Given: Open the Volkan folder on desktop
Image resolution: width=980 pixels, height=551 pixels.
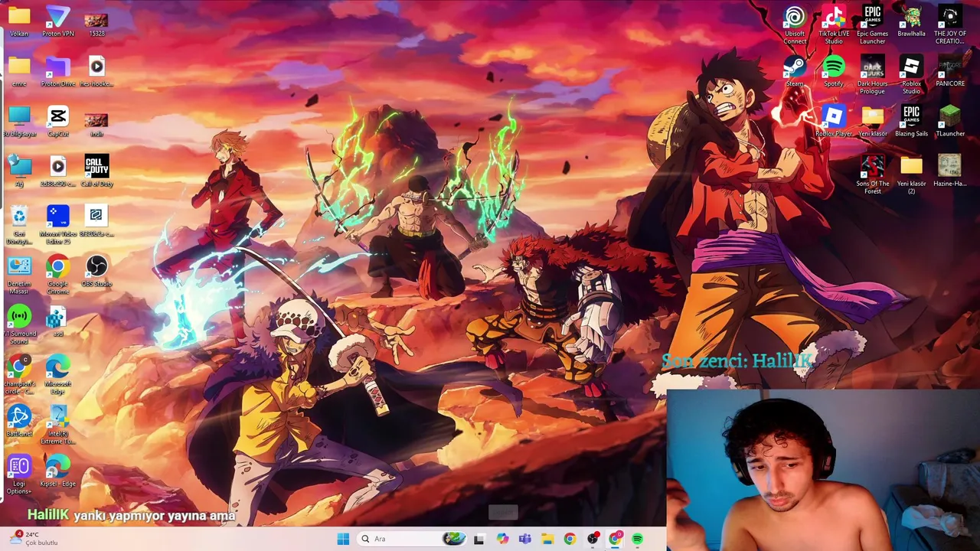Looking at the screenshot, I should pyautogui.click(x=19, y=21).
